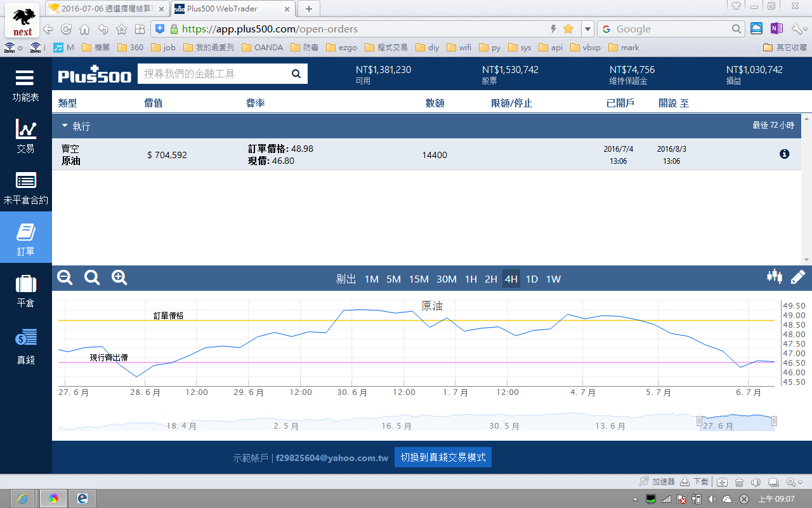Reset chart zoom with the plain magnifier

point(92,277)
